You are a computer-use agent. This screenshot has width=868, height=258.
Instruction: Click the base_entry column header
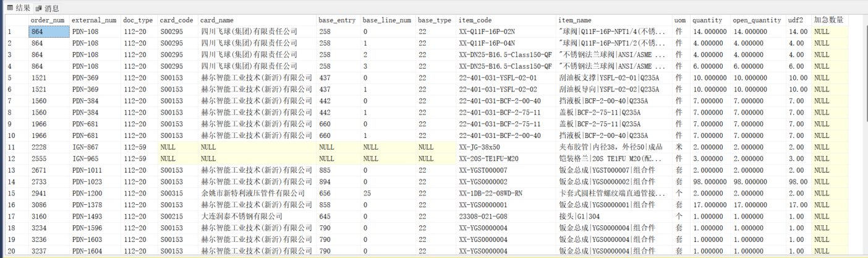tap(338, 20)
